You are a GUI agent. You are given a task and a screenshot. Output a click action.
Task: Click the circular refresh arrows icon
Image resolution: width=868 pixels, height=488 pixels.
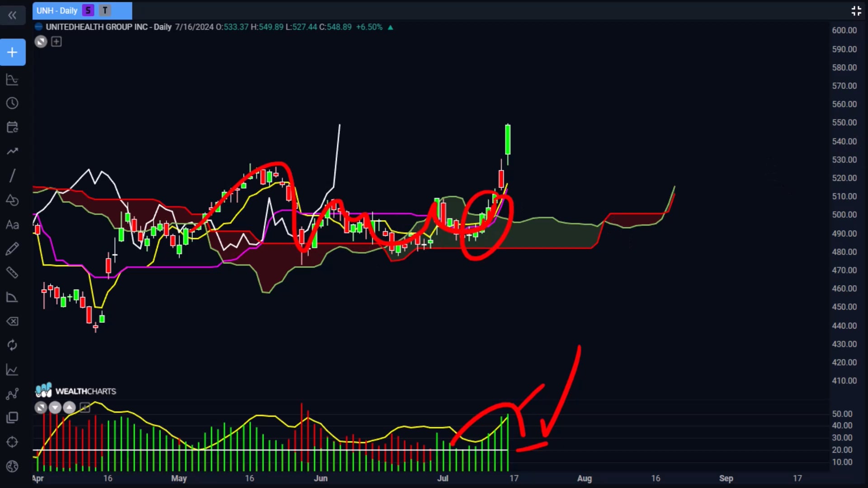click(x=12, y=345)
